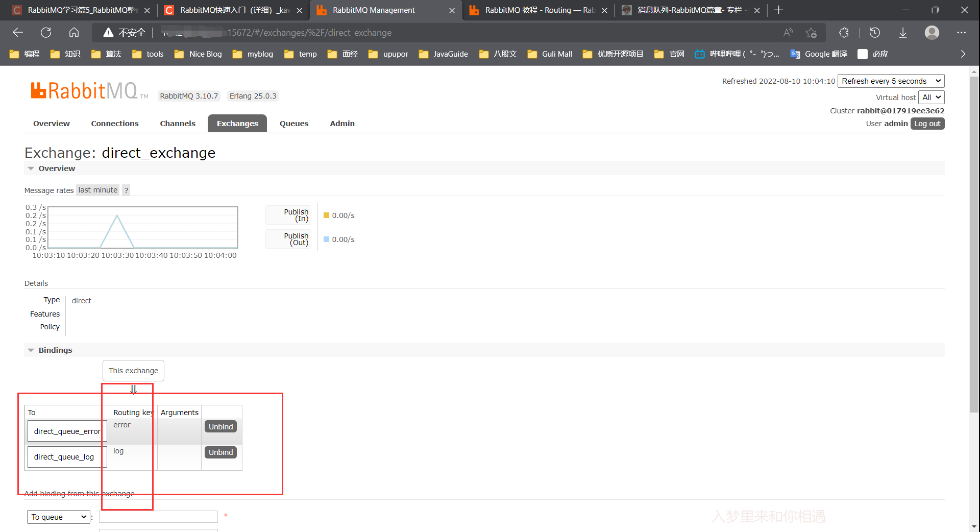The height and width of the screenshot is (532, 980).
Task: Click the direct type value
Action: [x=82, y=301]
